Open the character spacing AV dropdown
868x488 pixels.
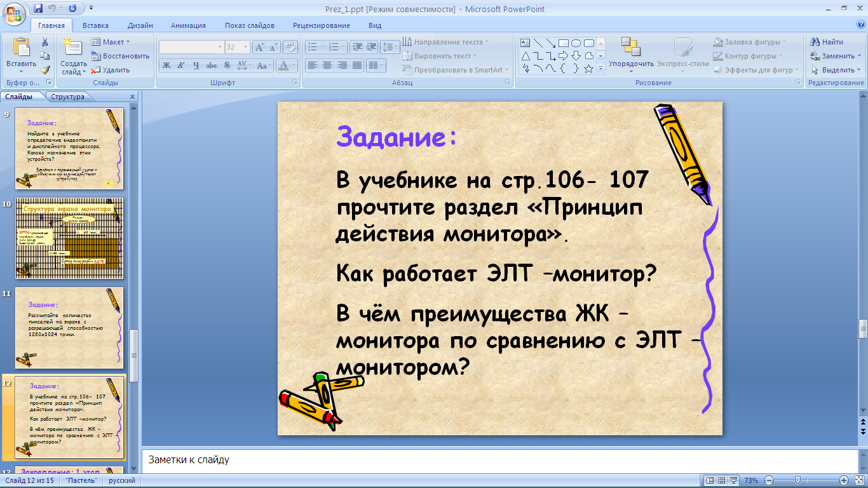243,65
